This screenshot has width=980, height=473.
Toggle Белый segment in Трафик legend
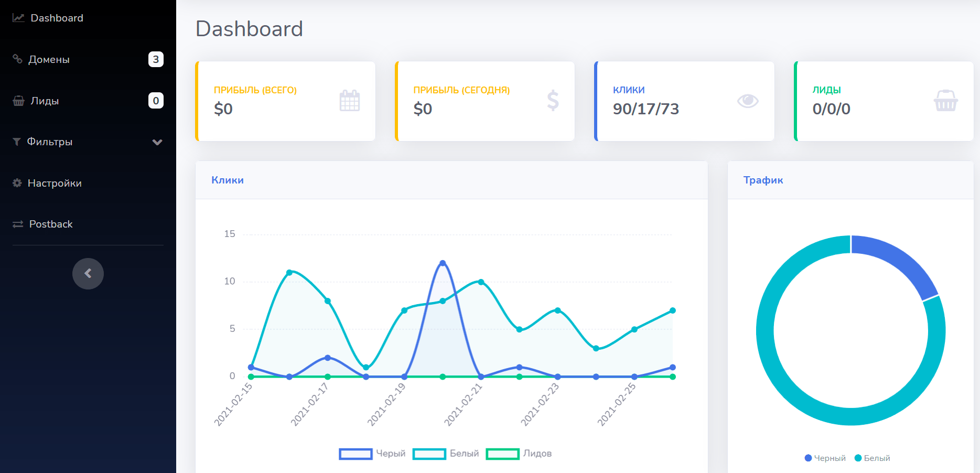coord(873,458)
